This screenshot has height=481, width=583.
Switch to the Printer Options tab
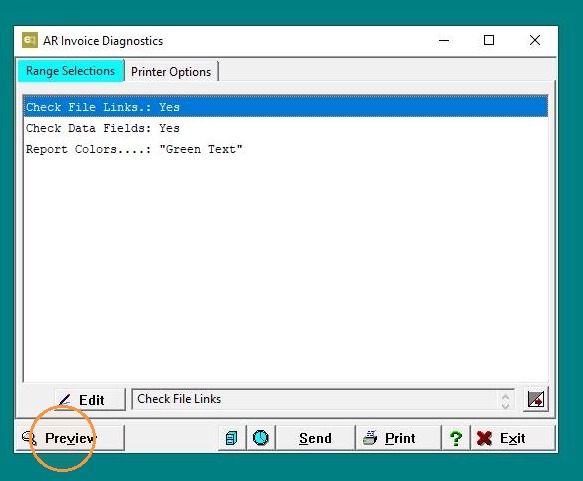[171, 71]
